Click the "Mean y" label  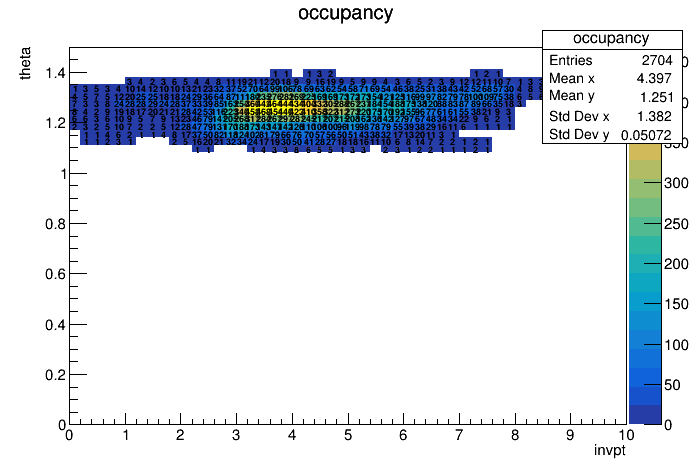click(x=571, y=96)
